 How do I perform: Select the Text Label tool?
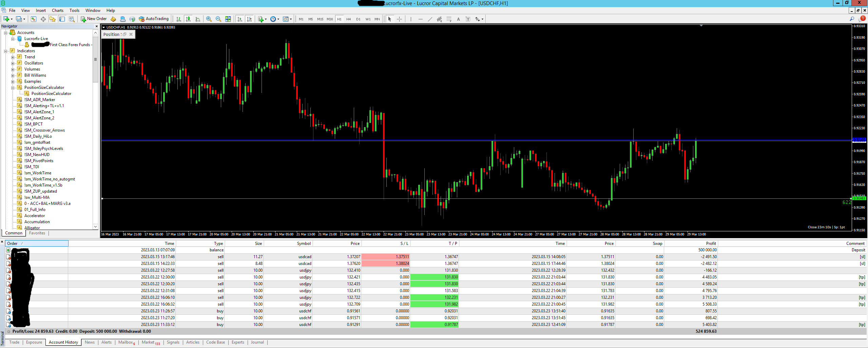pos(468,19)
